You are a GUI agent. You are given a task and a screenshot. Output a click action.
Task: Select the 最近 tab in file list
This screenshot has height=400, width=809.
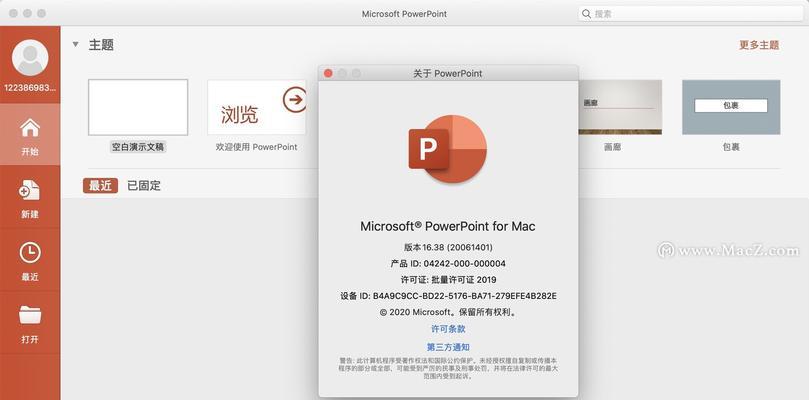tap(100, 186)
